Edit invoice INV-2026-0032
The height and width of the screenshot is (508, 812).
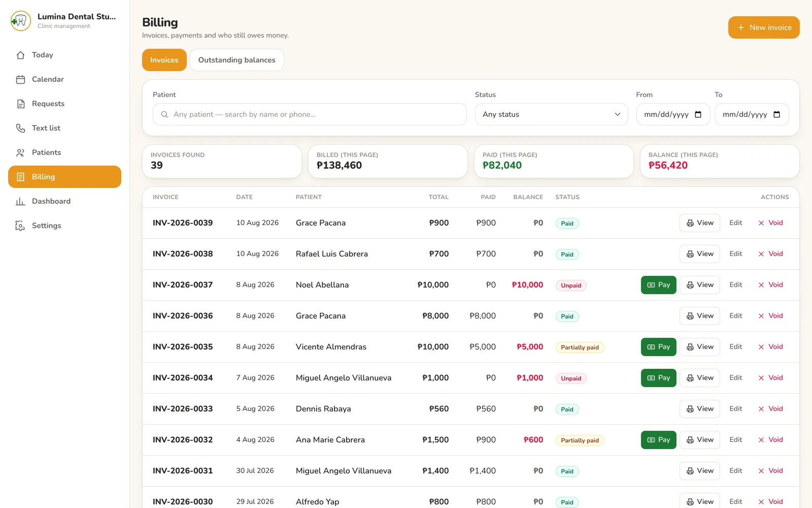(736, 440)
